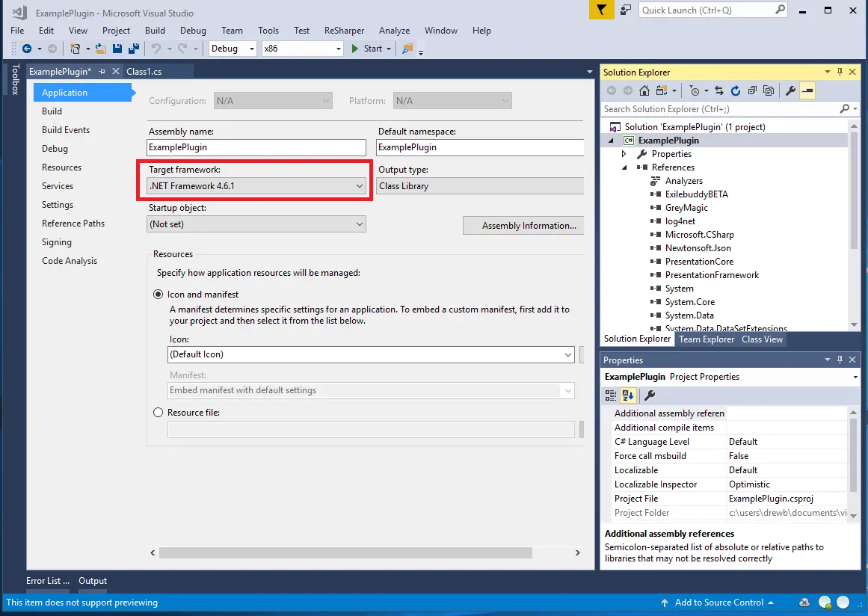
Task: Open the Build Events settings page
Action: 66,130
